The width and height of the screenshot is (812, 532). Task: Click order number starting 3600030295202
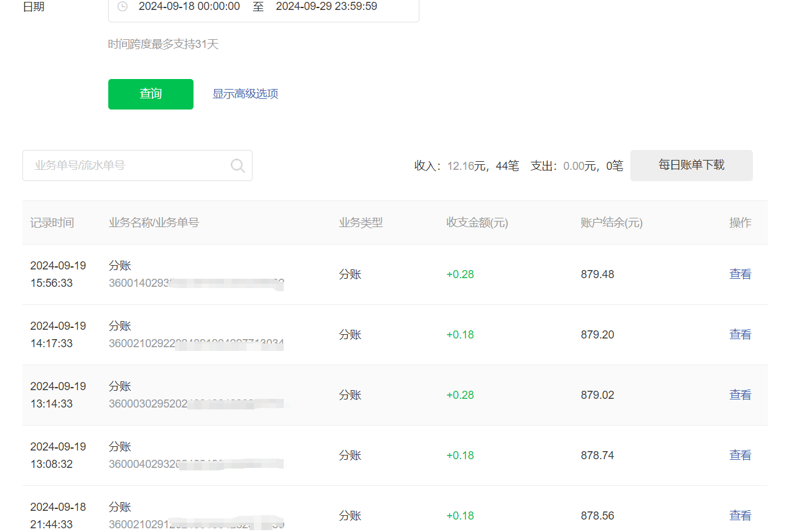(197, 404)
